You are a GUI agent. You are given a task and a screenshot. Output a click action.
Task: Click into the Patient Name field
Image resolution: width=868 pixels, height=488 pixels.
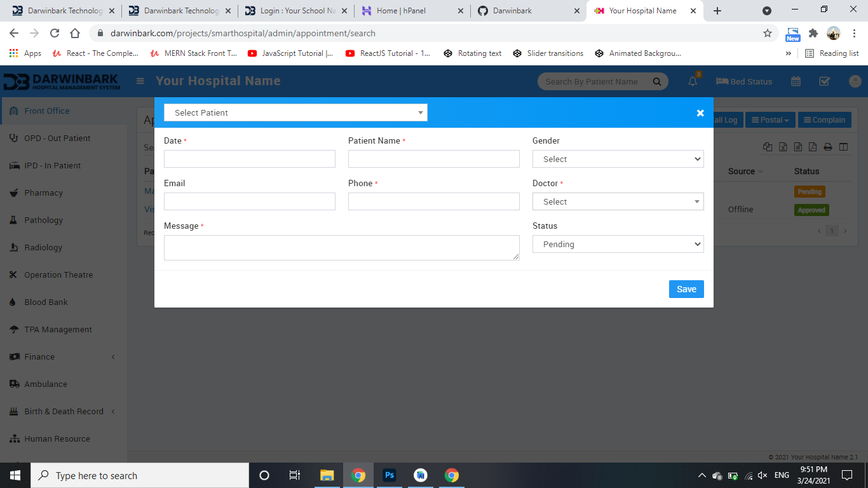click(433, 159)
